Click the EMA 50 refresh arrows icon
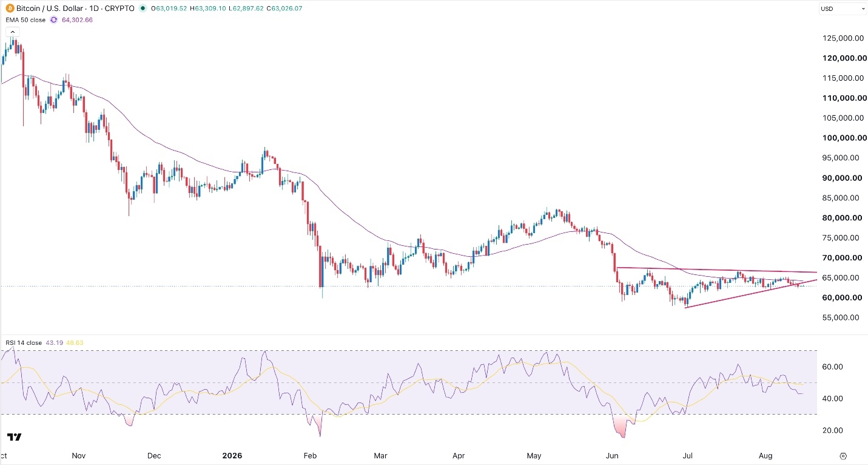 coord(53,19)
